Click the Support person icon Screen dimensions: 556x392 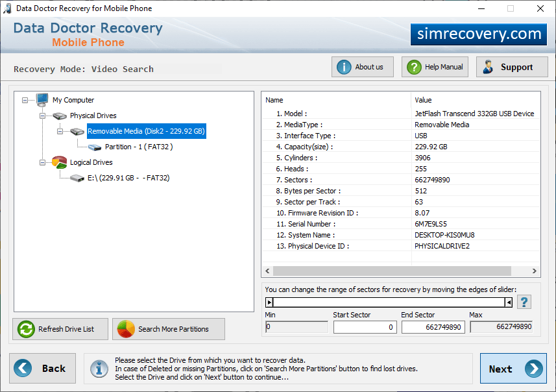[488, 67]
